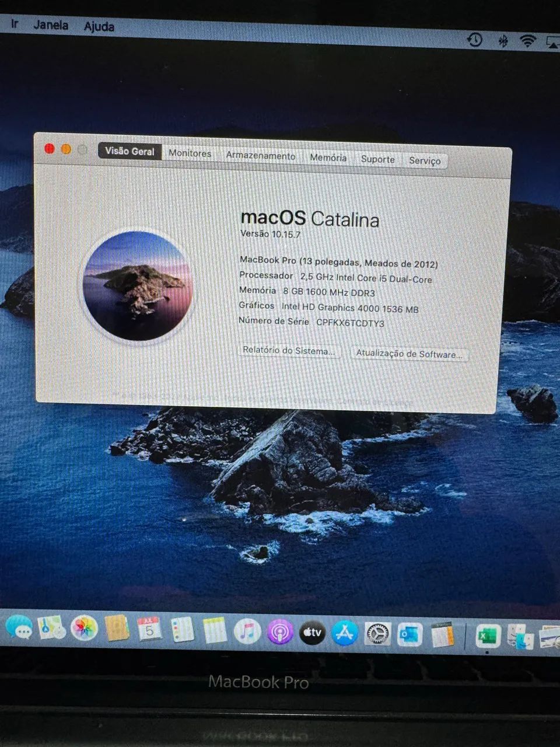The width and height of the screenshot is (560, 747).
Task: Select the Serviço tab
Action: pyautogui.click(x=425, y=161)
